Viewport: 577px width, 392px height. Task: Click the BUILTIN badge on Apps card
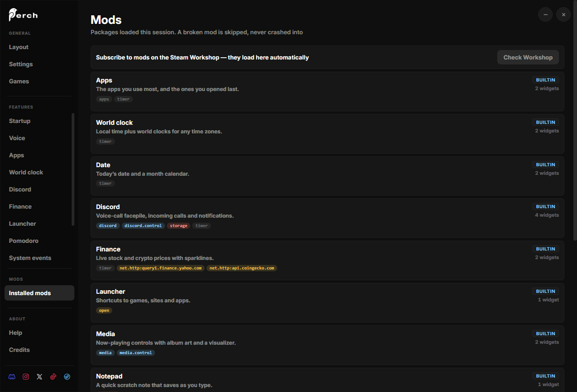click(x=545, y=80)
